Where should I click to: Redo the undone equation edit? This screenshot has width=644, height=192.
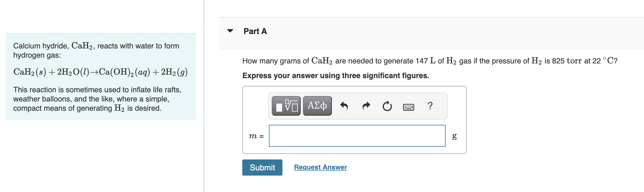point(366,106)
